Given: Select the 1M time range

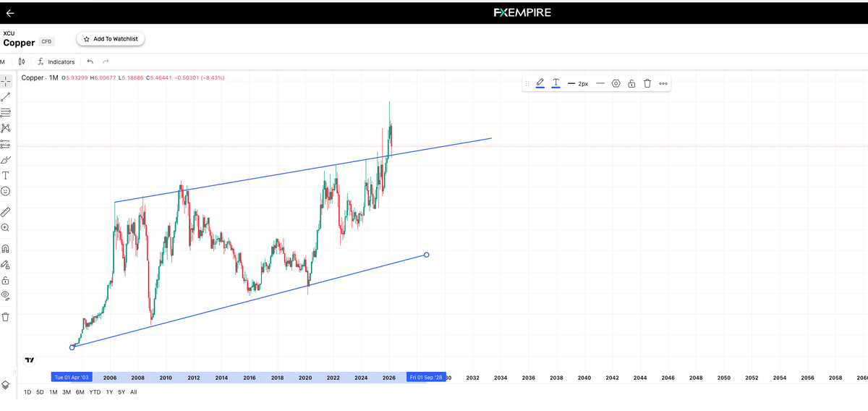Looking at the screenshot, I should [x=53, y=392].
